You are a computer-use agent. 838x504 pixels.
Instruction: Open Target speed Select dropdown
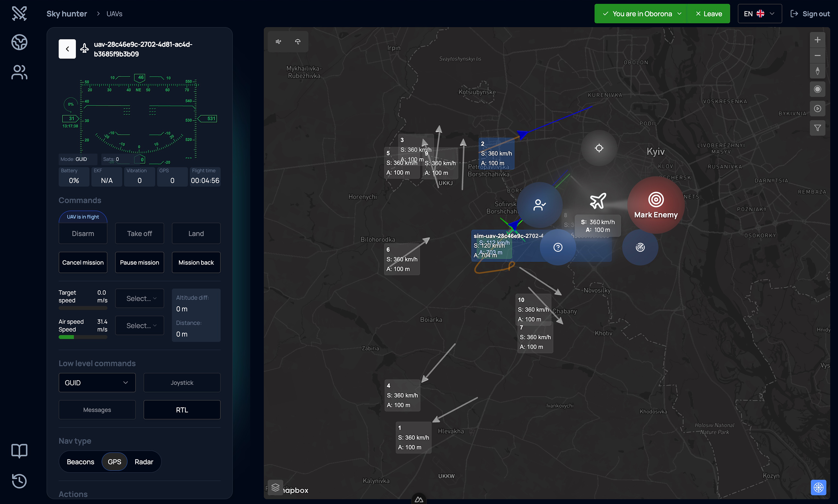139,298
